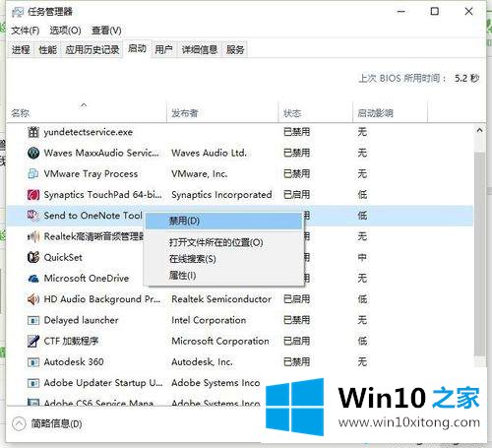Viewport: 492px width, 448px height.
Task: Select the HD Audio Background Pr... entry
Action: 102,299
